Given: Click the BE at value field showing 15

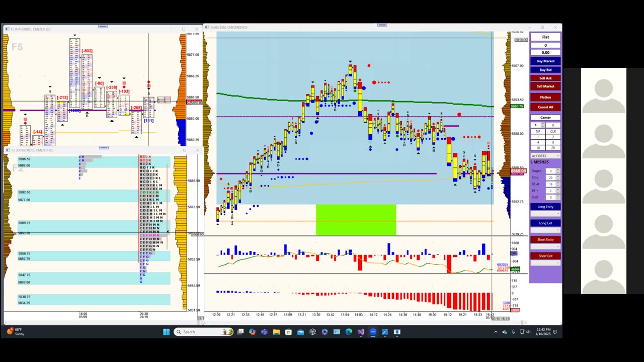Looking at the screenshot, I should pyautogui.click(x=550, y=184).
